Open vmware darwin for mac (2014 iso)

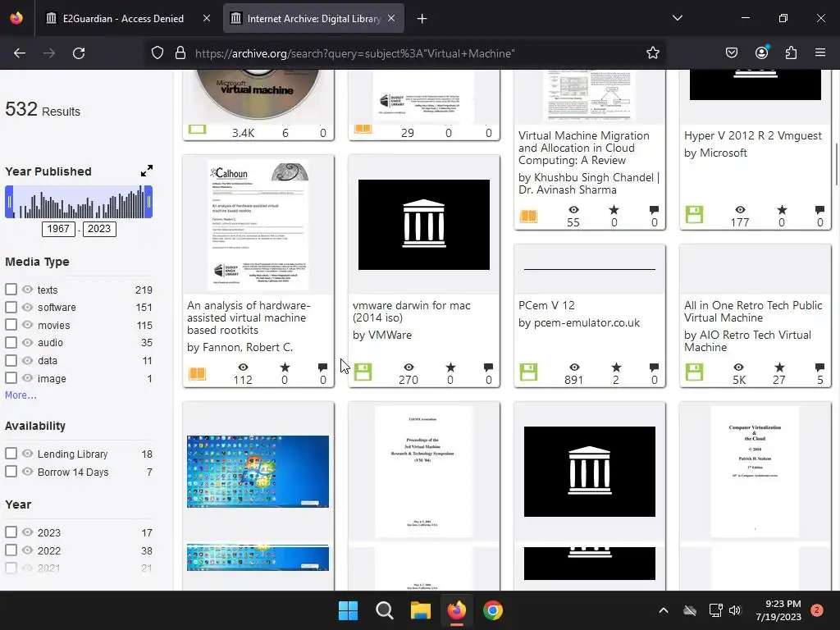tap(412, 311)
